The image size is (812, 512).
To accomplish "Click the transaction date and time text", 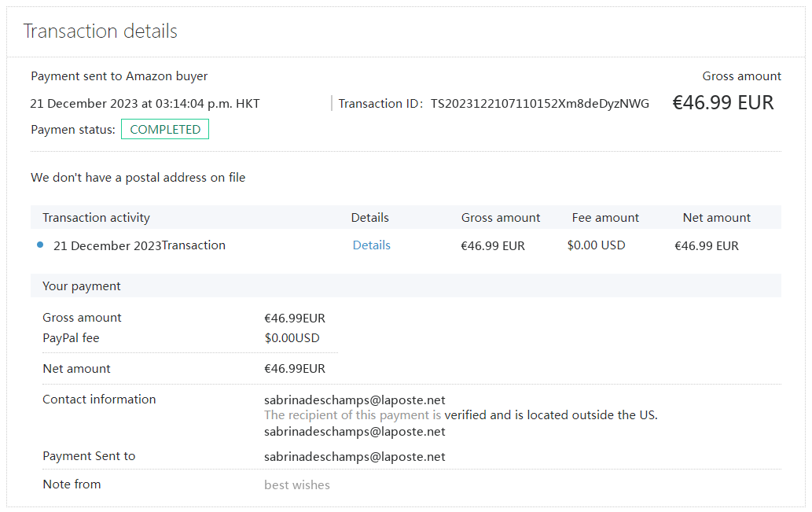I will [145, 104].
